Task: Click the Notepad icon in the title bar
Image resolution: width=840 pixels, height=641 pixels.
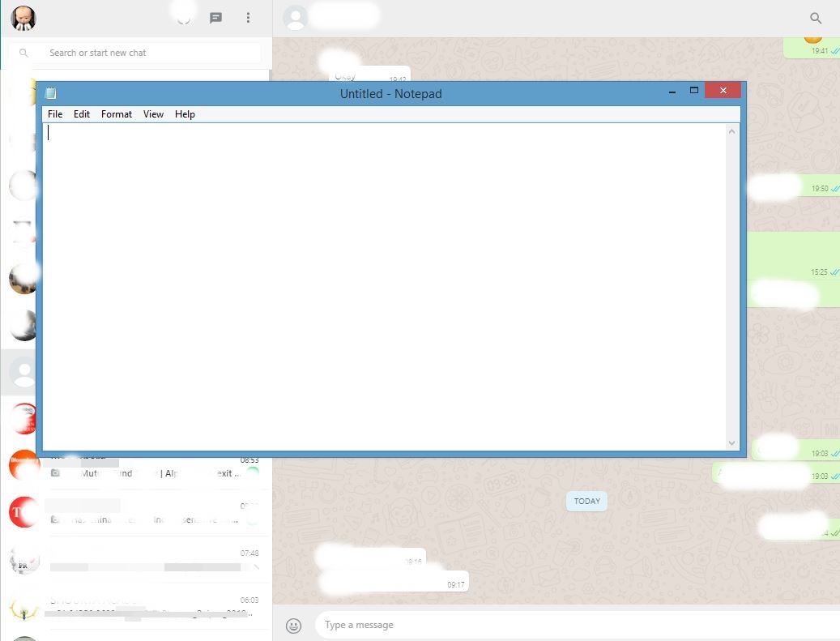Action: tap(51, 93)
